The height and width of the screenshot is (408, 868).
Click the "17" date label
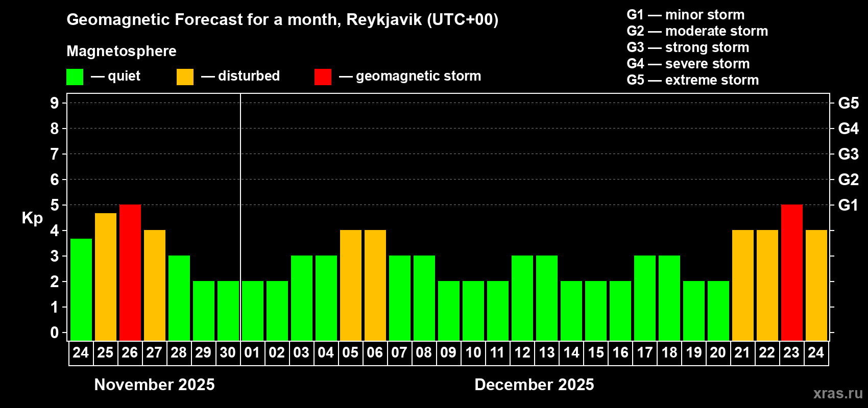tap(645, 353)
